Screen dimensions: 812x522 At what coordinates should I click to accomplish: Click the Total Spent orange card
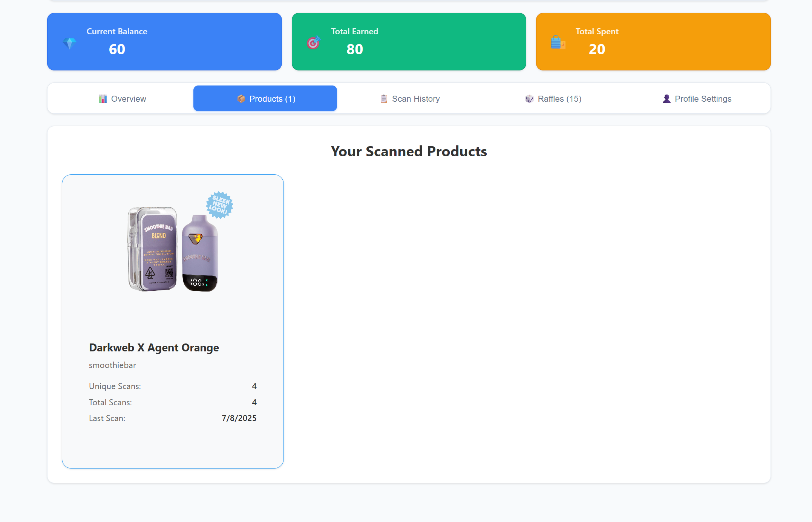click(x=653, y=41)
